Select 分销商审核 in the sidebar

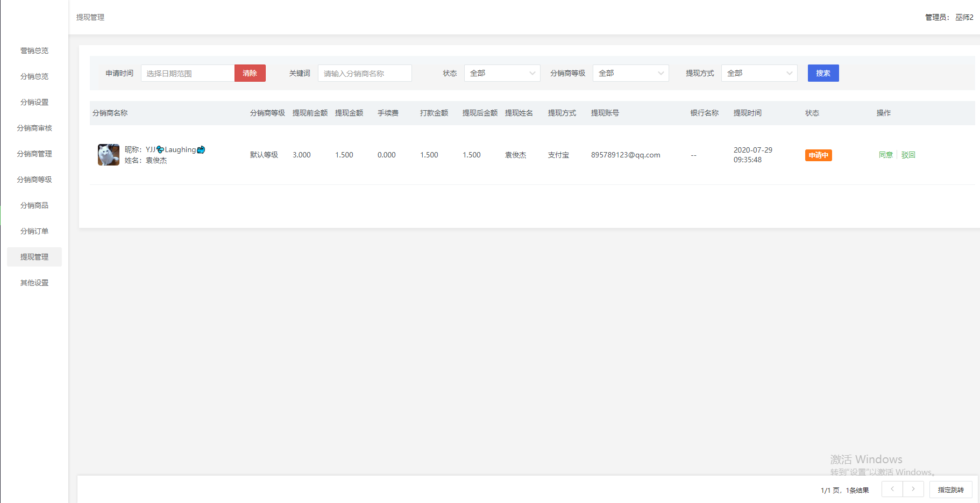click(x=34, y=128)
